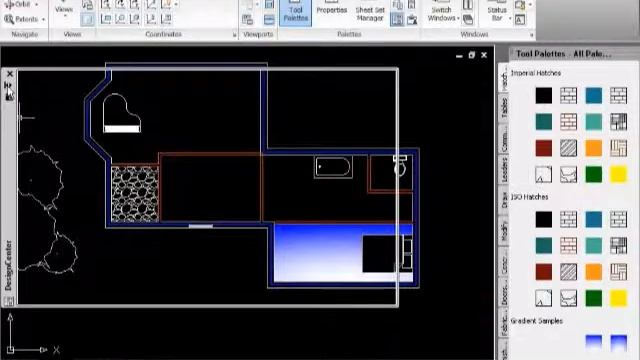Close the DesignCenter palette
The width and height of the screenshot is (640, 360).
pos(10,74)
